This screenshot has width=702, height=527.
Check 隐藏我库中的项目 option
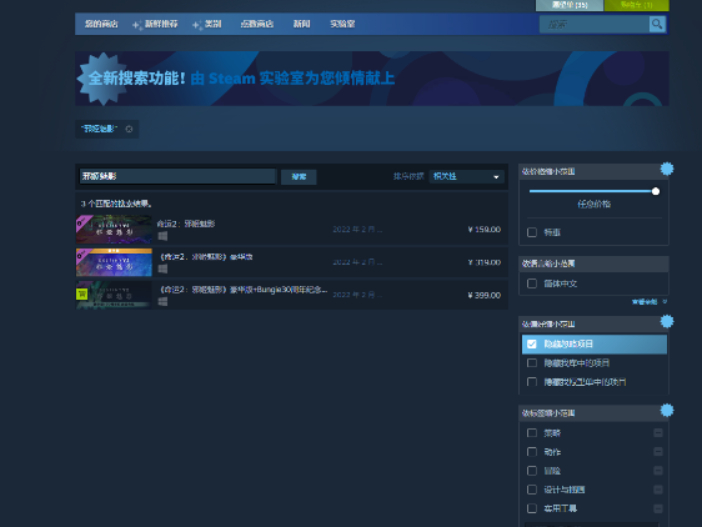click(532, 363)
